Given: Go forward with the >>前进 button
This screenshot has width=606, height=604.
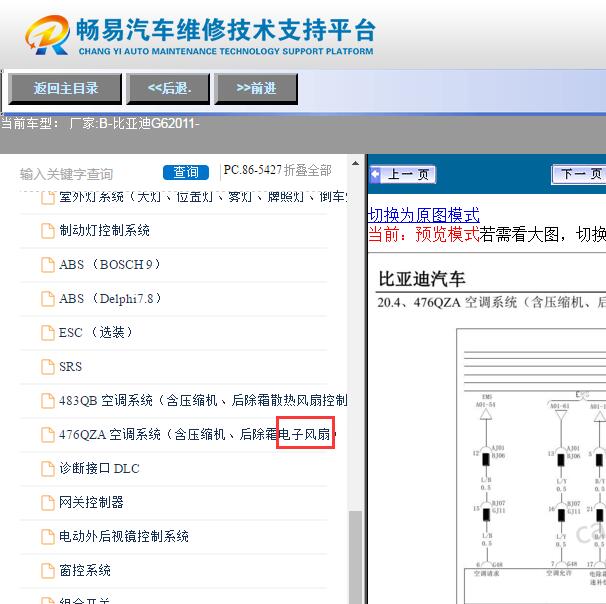Looking at the screenshot, I should pyautogui.click(x=256, y=88).
